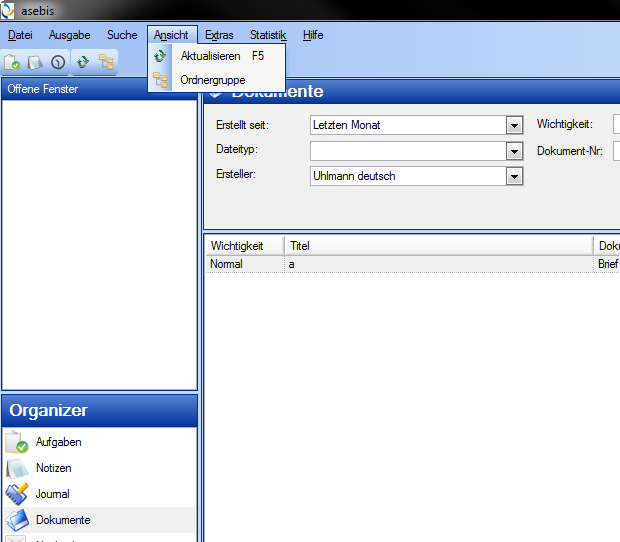620x542 pixels.
Task: Click the clipboard task icon in toolbar
Action: point(13,62)
